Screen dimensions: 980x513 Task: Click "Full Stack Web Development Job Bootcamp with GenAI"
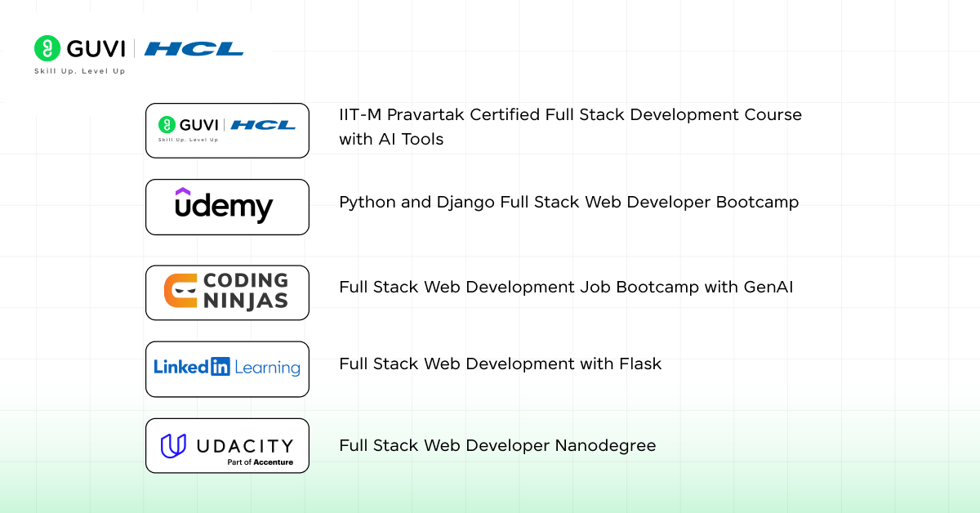(566, 288)
